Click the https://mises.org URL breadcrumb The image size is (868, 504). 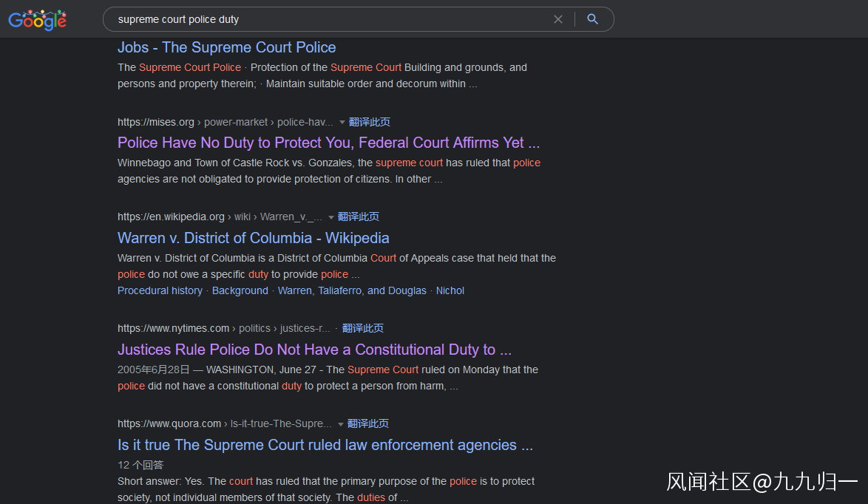[226, 122]
